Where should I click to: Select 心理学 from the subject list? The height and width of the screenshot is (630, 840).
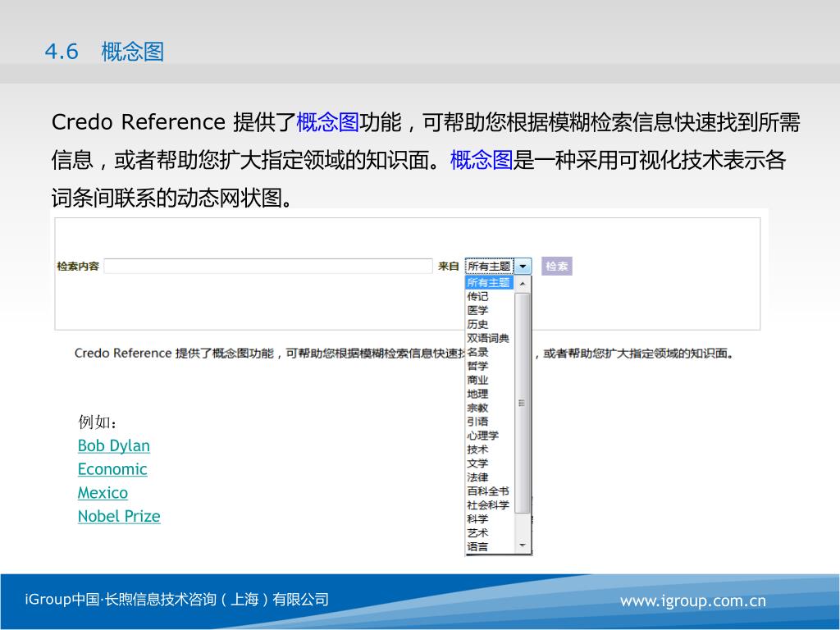[482, 436]
